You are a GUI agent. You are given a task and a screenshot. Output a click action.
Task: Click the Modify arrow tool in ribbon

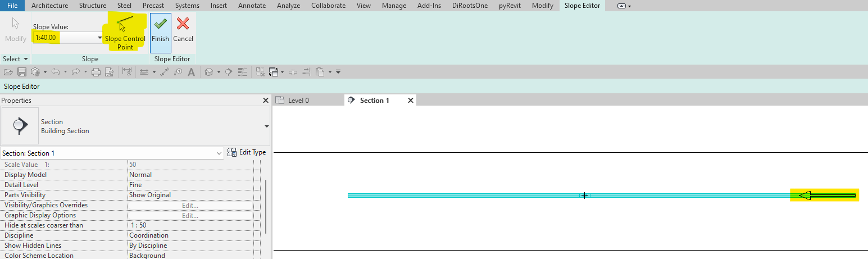pyautogui.click(x=16, y=30)
